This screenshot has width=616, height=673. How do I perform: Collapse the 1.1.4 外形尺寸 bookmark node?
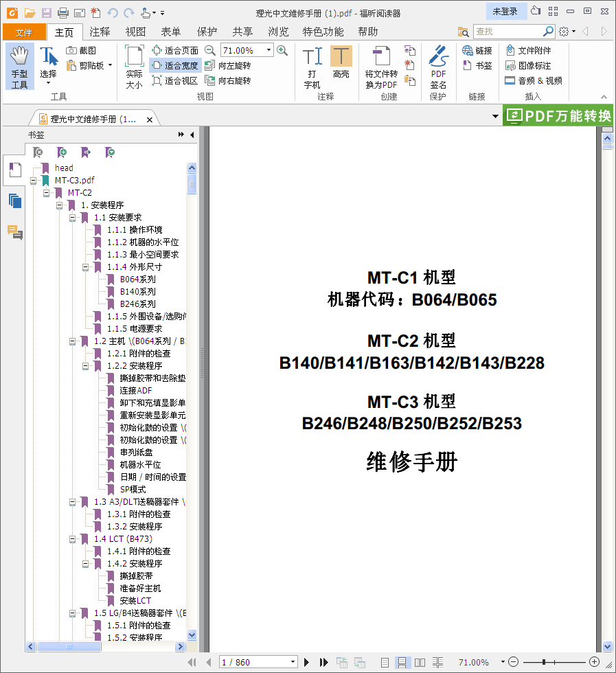(x=85, y=267)
